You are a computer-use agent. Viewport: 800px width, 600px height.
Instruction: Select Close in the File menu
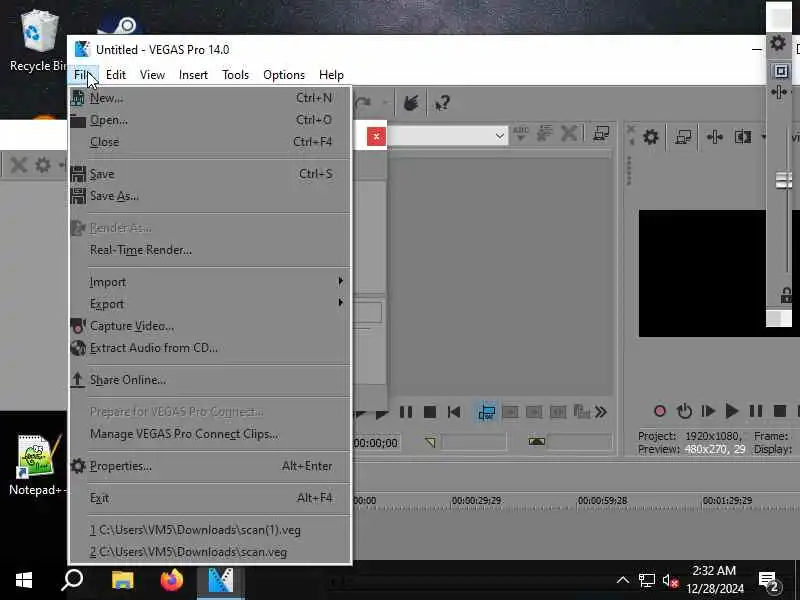click(x=210, y=142)
